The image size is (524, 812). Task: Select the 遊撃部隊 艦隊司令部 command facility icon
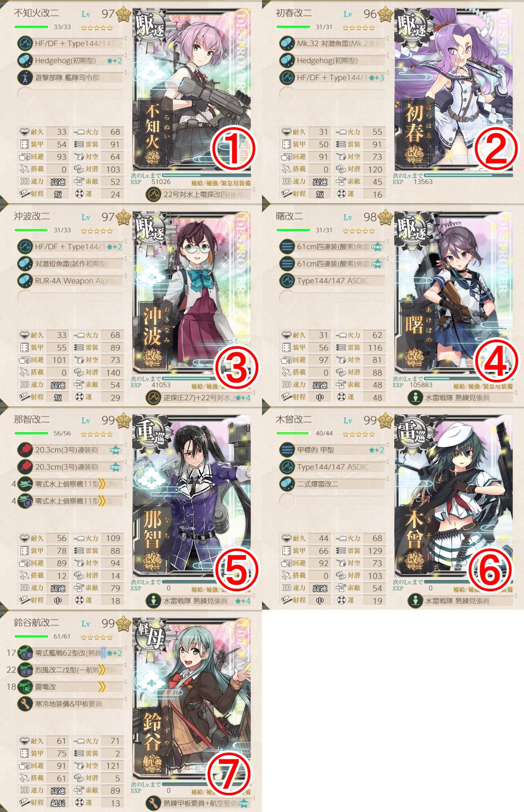pos(25,77)
